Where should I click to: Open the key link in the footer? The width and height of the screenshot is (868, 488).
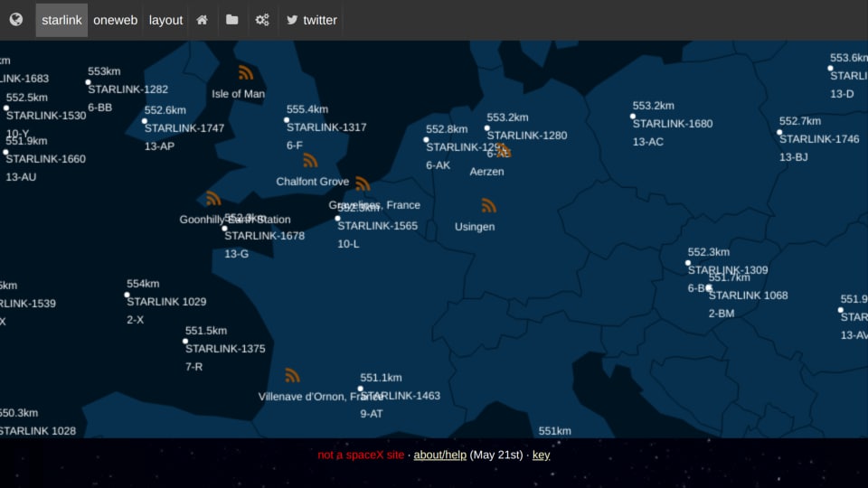[541, 455]
